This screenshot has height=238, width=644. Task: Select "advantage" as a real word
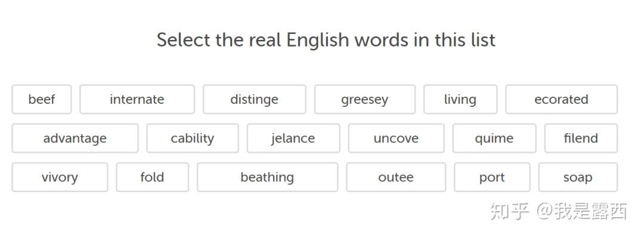(x=75, y=138)
